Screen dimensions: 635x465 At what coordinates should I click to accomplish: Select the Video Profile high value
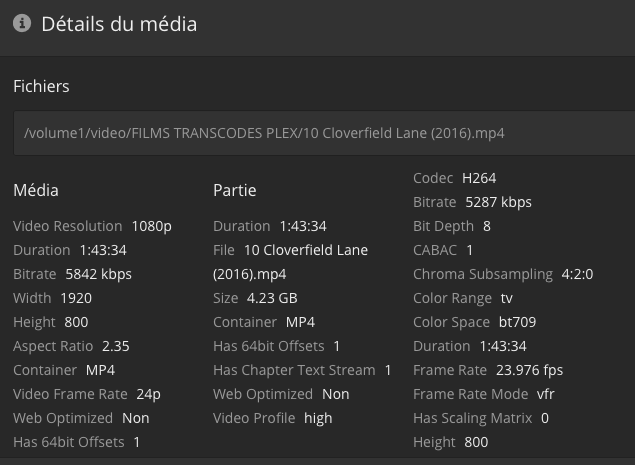point(318,418)
